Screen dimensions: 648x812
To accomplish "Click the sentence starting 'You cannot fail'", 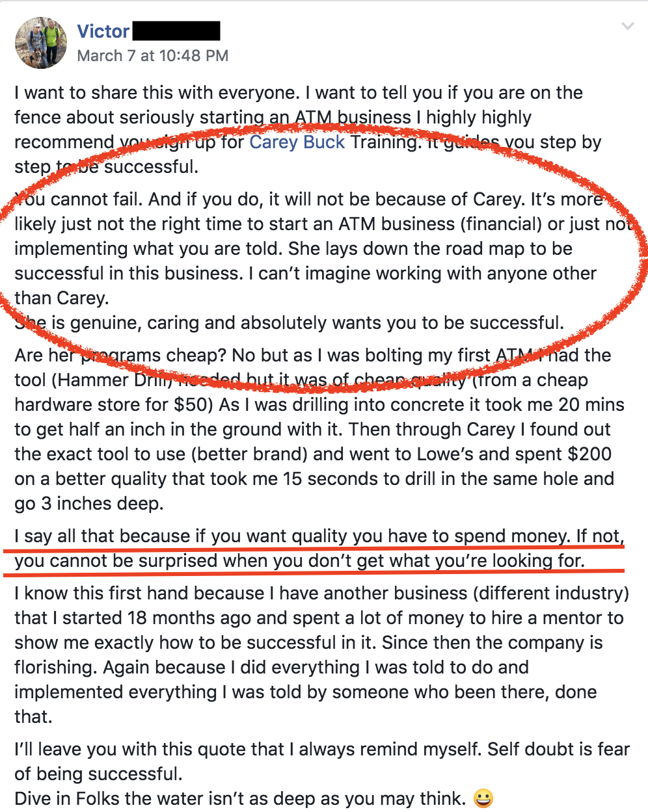I will coord(77,199).
